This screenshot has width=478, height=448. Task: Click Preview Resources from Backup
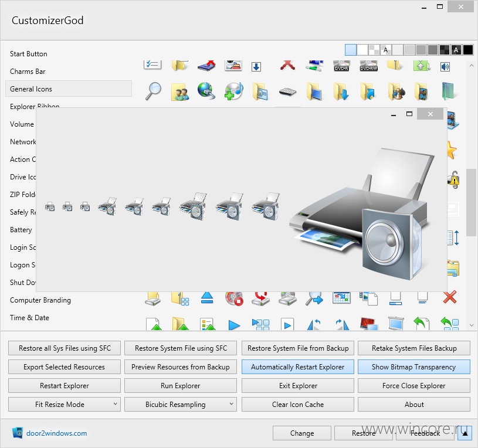coord(181,367)
